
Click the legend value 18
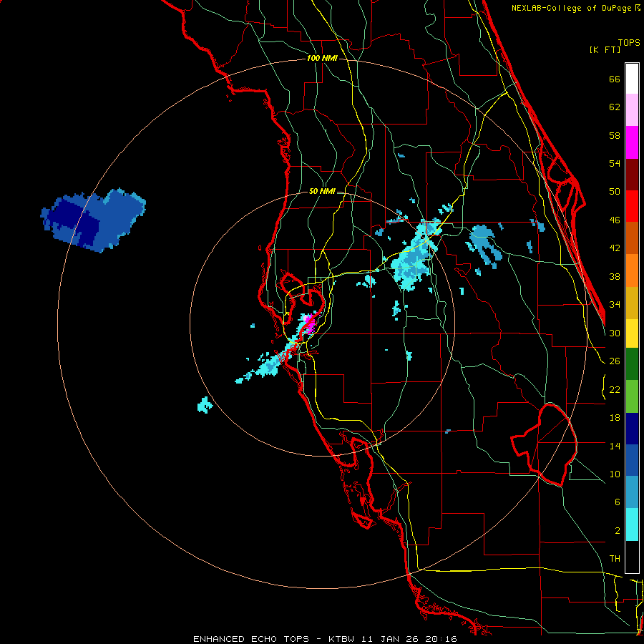[615, 418]
